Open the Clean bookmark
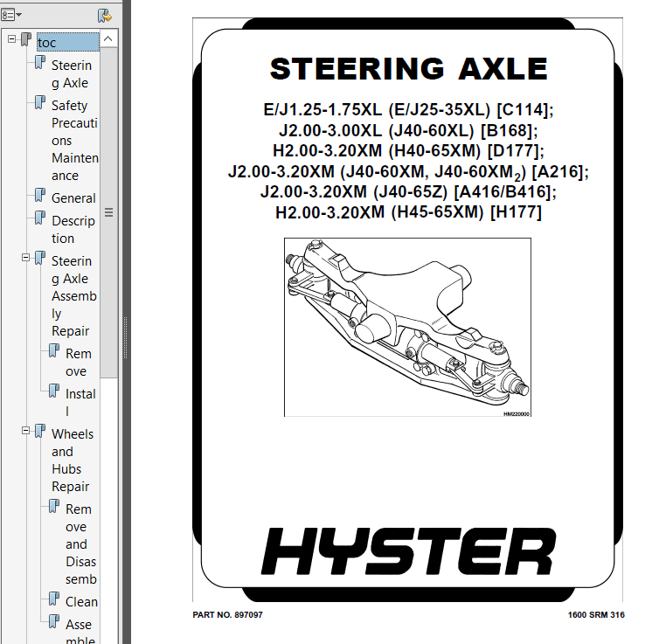Image resolution: width=652 pixels, height=644 pixels. coord(81,601)
